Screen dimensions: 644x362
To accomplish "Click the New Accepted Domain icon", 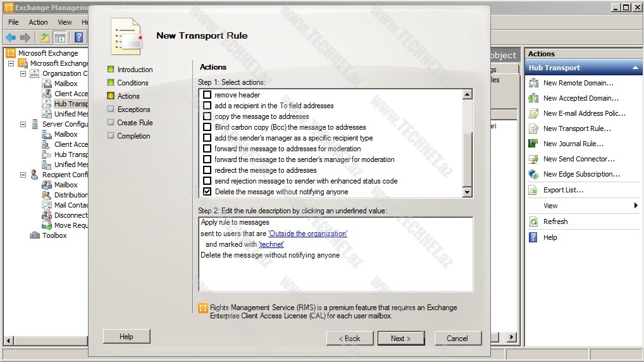I will 533,98.
